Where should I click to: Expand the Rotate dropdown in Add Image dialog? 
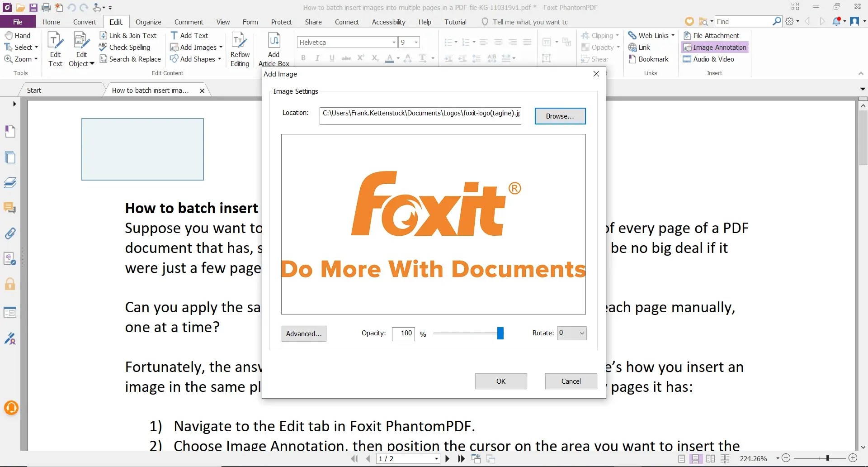(582, 333)
